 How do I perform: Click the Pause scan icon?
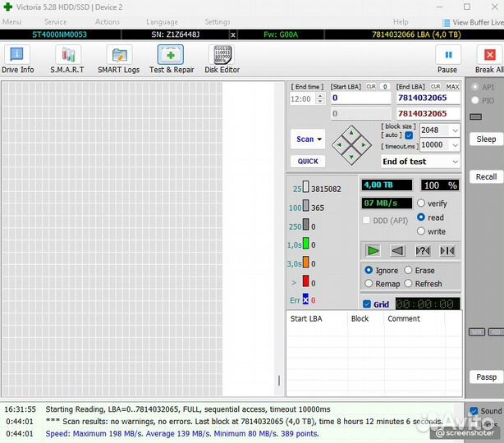coord(447,57)
